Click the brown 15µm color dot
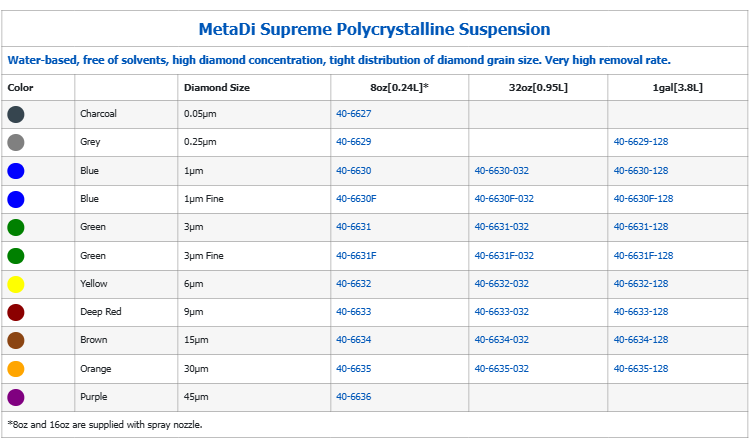This screenshot has height=441, width=750. (16, 341)
